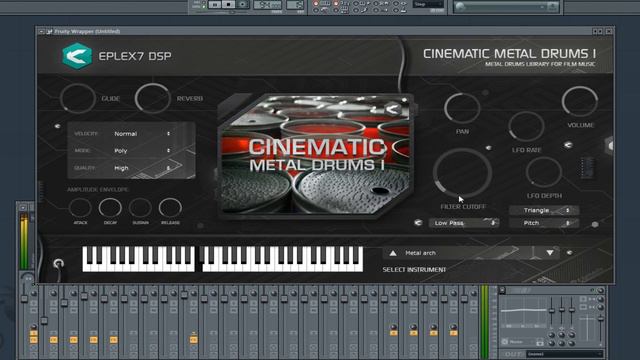
Task: Click the Attack envelope knob
Action: pyautogui.click(x=80, y=208)
